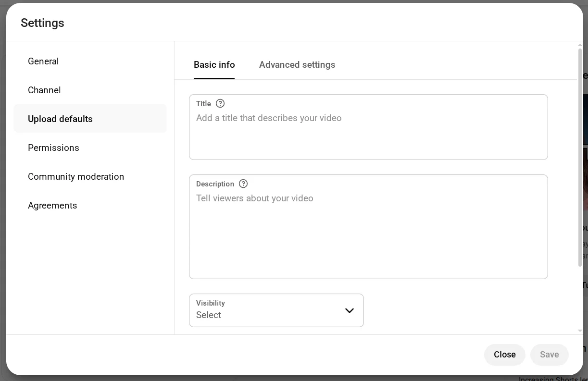Open the General settings section
Screen dimensions: 588x381
click(43, 61)
